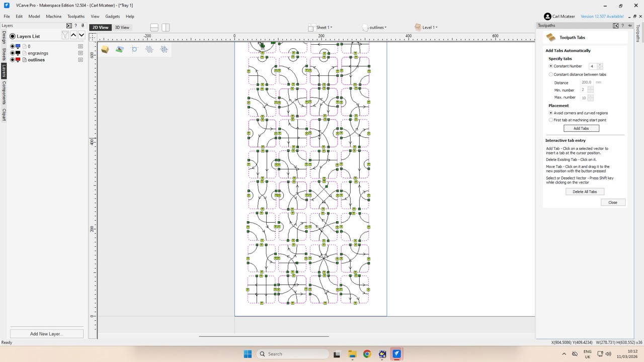Screen dimensions: 644x362
Task: Select Constant Number tabs option
Action: [x=551, y=66]
